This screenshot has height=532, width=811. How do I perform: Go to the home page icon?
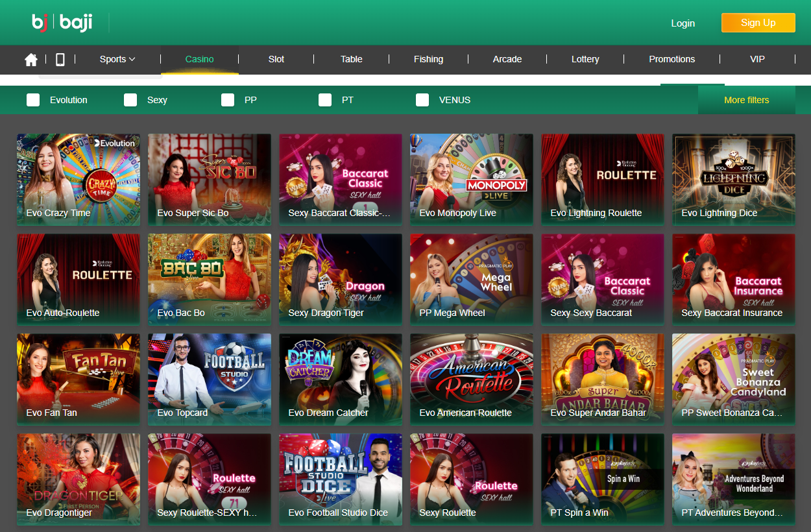coord(31,60)
